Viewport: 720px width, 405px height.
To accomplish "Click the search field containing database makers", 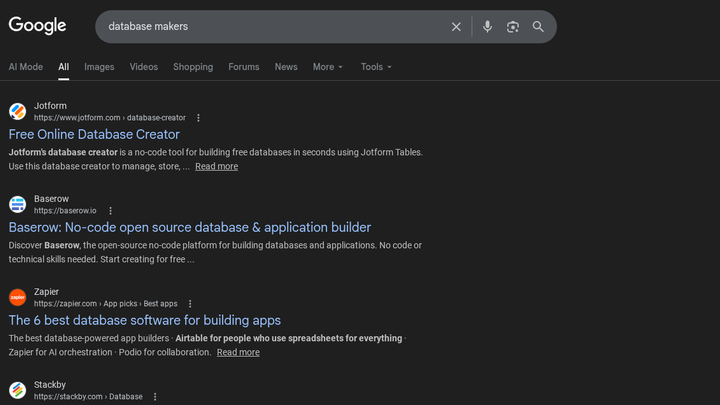I will 270,27.
